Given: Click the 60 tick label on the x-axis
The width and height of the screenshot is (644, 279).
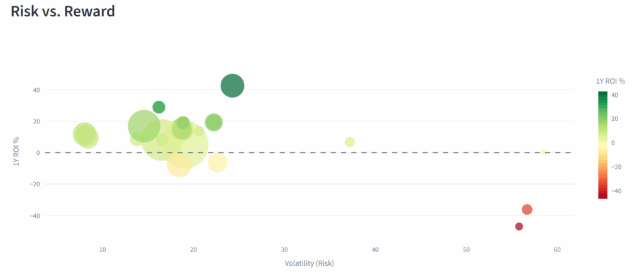Looking at the screenshot, I should (x=557, y=250).
